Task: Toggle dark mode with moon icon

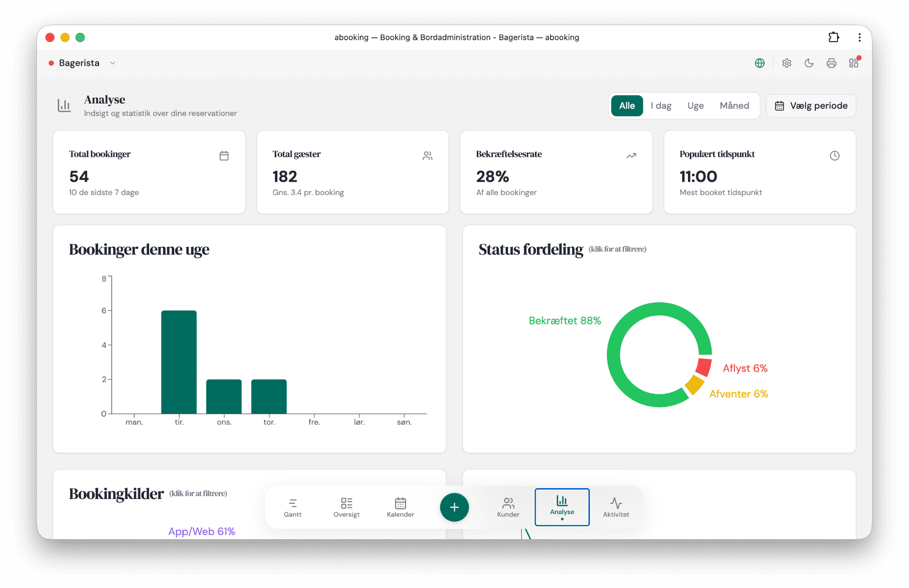Action: pos(809,63)
